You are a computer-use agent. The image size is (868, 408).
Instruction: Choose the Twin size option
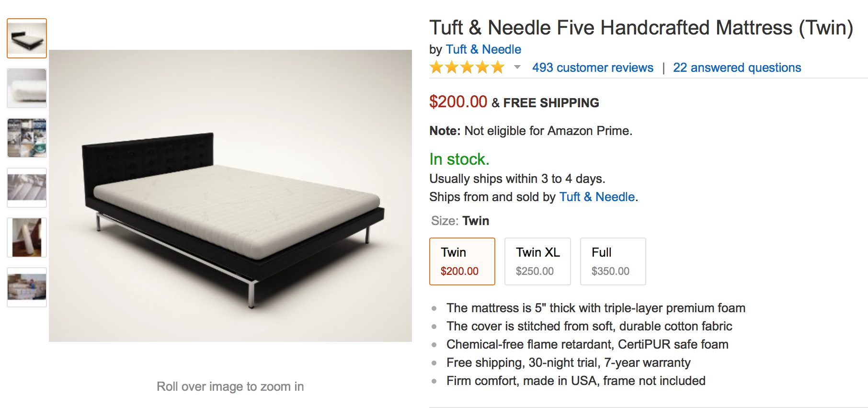click(x=462, y=261)
